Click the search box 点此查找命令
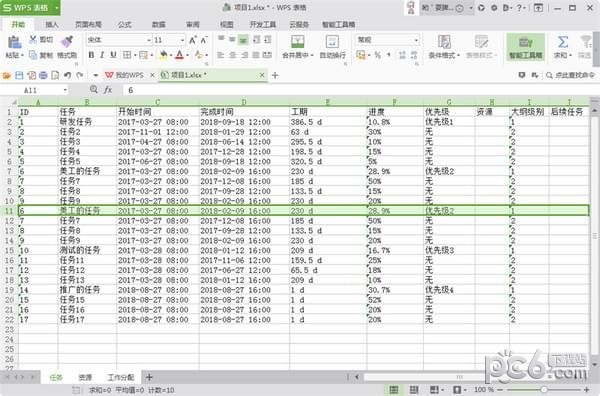The width and height of the screenshot is (600, 396). tap(571, 75)
